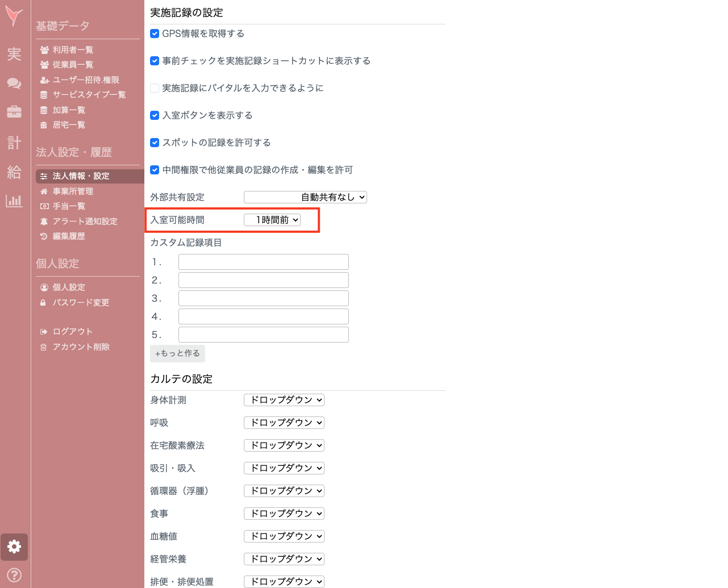
Task: Click the settings gear icon in the sidebar
Action: point(14,547)
